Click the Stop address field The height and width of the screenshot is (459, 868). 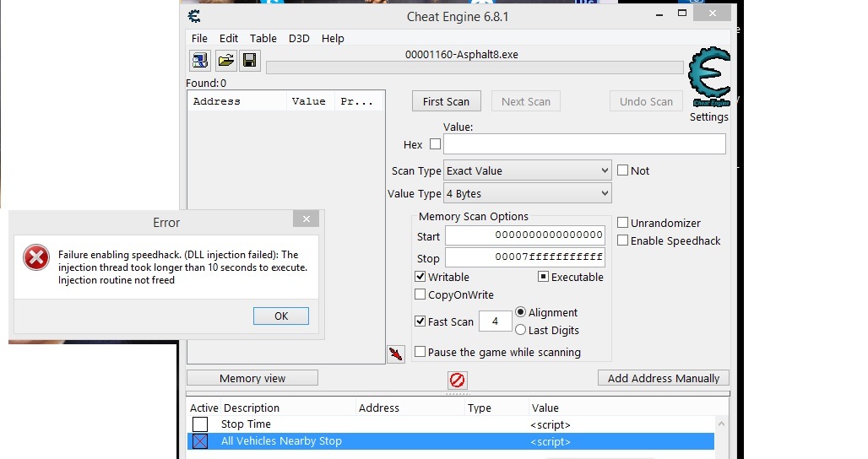[525, 257]
